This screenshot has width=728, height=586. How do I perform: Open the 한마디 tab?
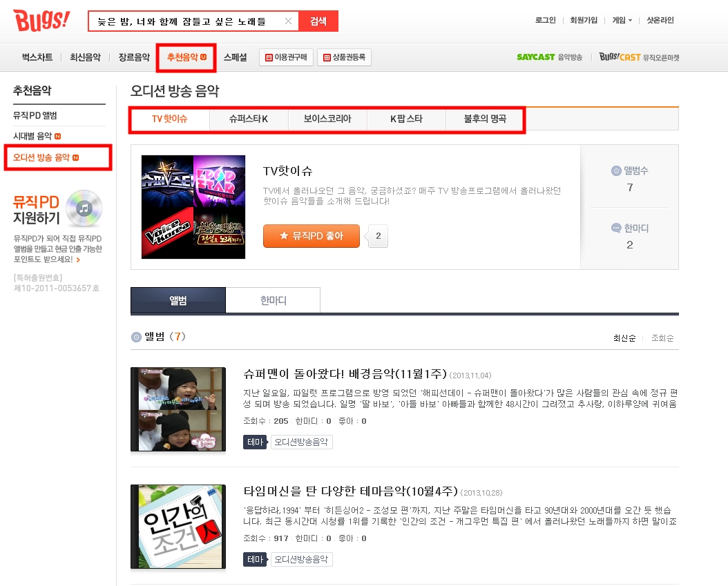click(273, 300)
